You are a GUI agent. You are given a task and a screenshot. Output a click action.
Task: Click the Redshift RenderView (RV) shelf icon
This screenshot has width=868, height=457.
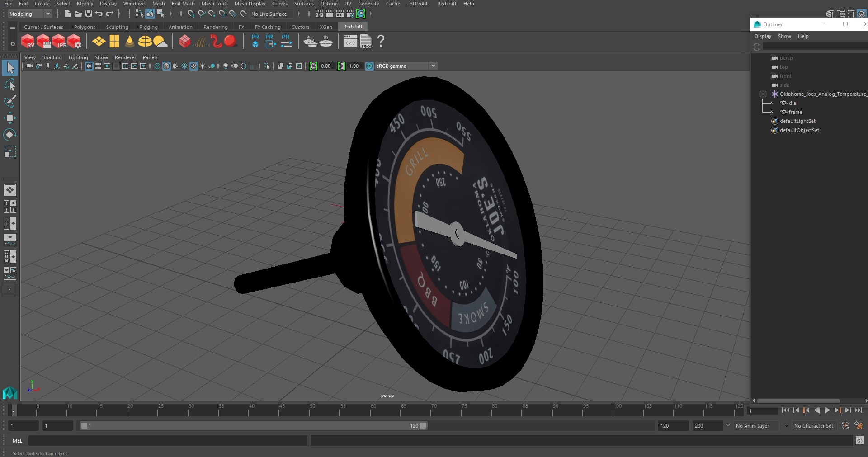28,41
